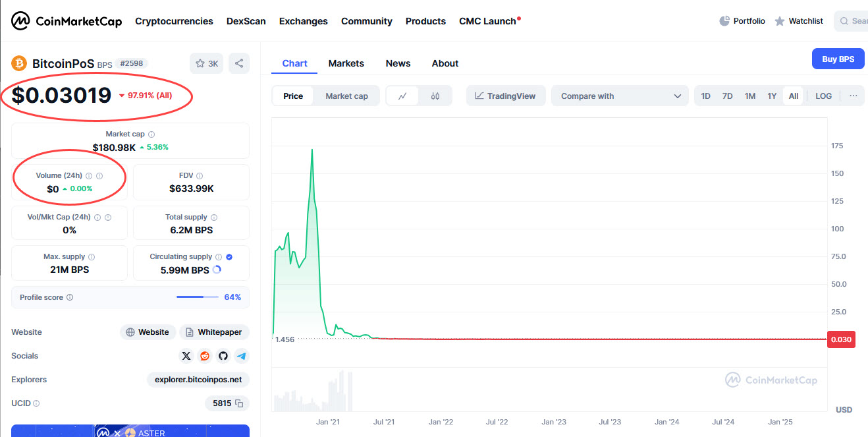Click the 21M BPS max supply value

pos(69,270)
